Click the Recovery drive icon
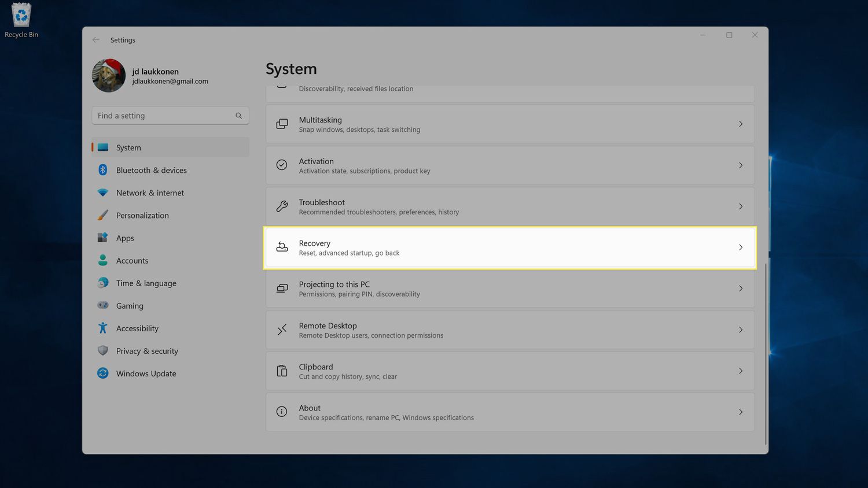 point(282,247)
